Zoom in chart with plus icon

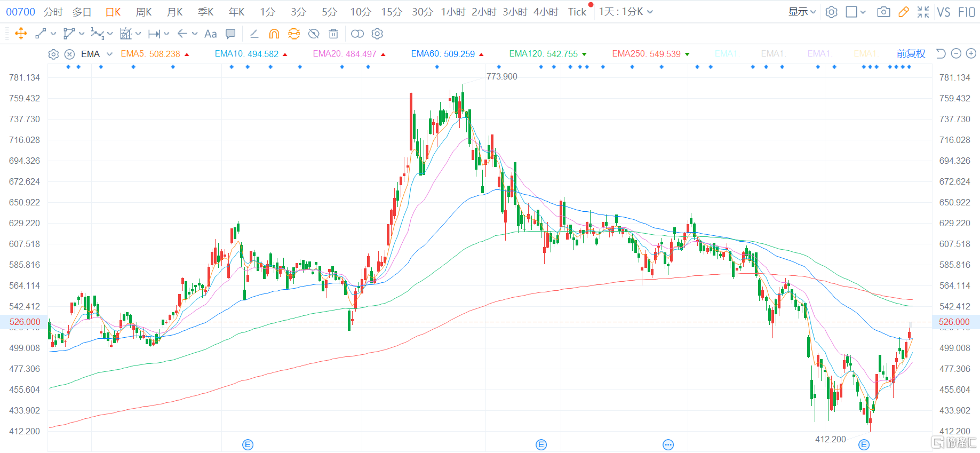tap(971, 53)
